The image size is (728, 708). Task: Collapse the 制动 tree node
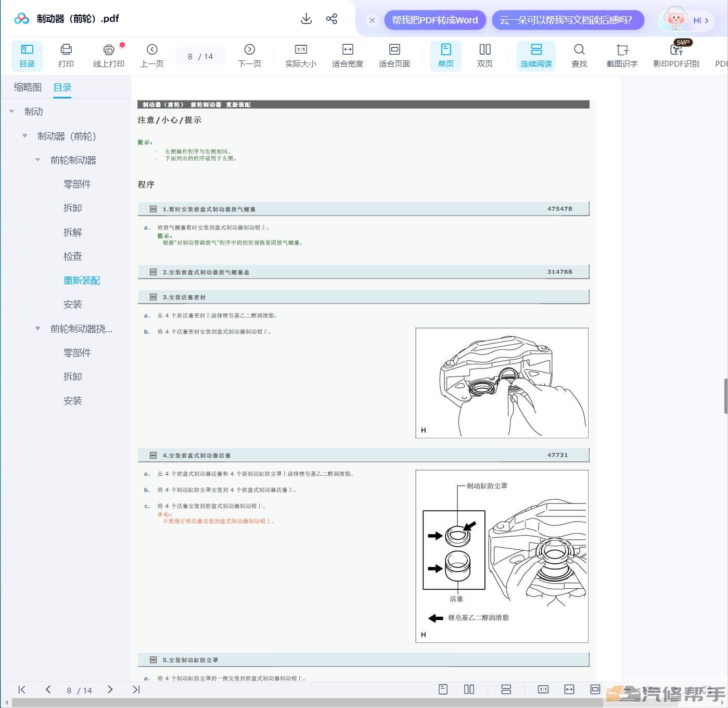pos(12,111)
